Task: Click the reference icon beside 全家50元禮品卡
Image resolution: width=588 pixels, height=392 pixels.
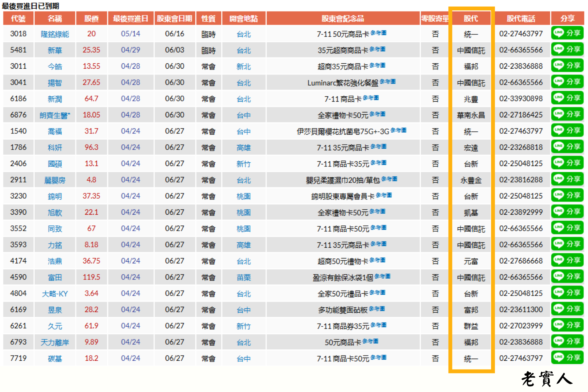Action: (377, 292)
